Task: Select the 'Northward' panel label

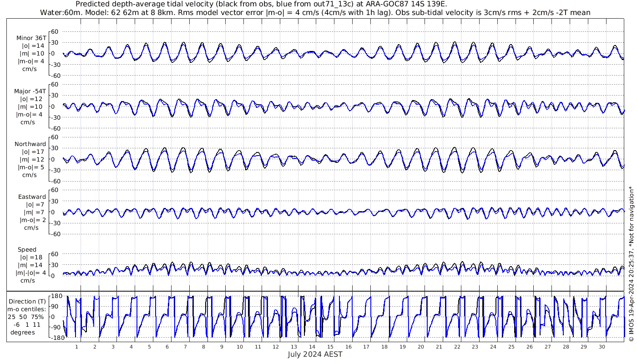Action: click(30, 144)
